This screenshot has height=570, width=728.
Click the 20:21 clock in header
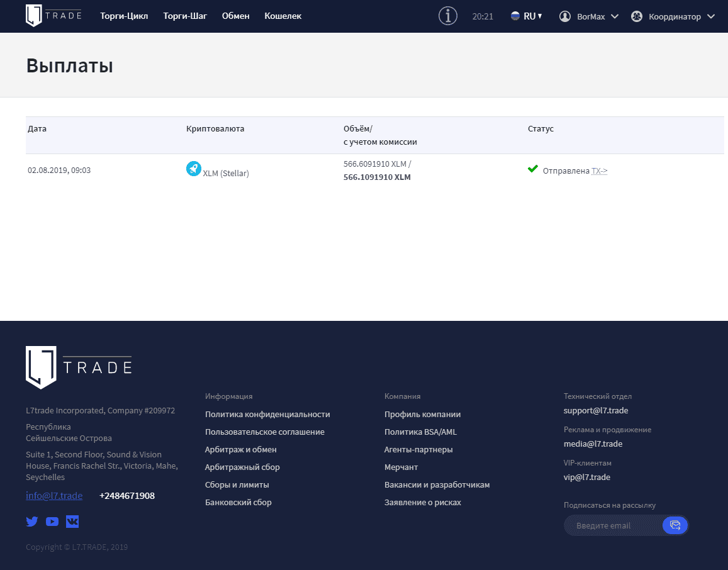483,16
